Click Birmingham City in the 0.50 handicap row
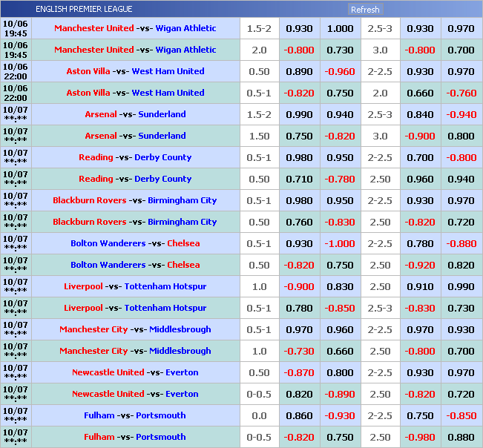The image size is (483, 448). point(182,222)
